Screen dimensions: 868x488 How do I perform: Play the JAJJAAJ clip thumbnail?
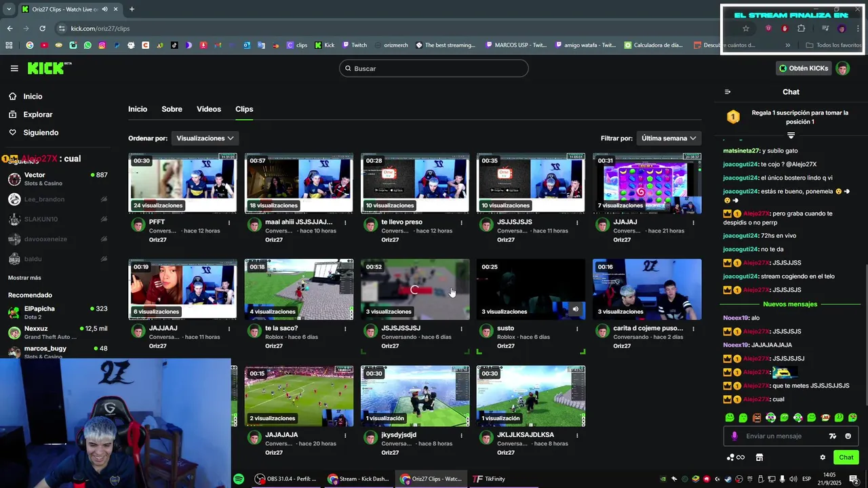[x=182, y=289]
